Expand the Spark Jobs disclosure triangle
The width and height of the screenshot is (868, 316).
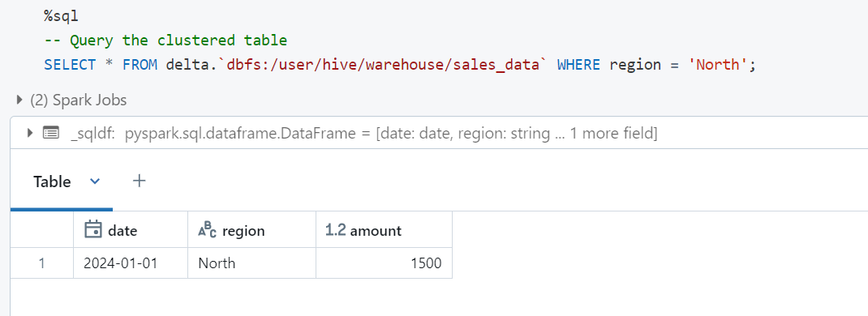(20, 100)
